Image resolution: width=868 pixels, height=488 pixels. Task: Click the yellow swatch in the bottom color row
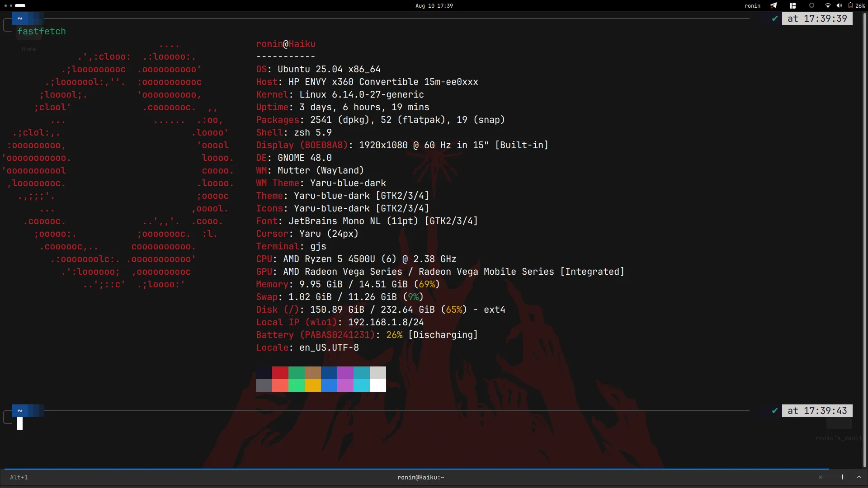(x=313, y=385)
